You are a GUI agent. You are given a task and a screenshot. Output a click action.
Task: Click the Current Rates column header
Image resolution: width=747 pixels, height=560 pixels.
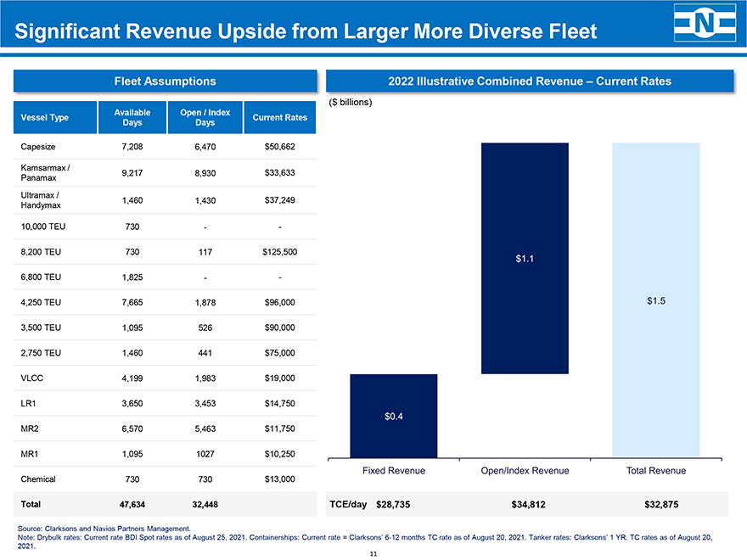tap(279, 117)
